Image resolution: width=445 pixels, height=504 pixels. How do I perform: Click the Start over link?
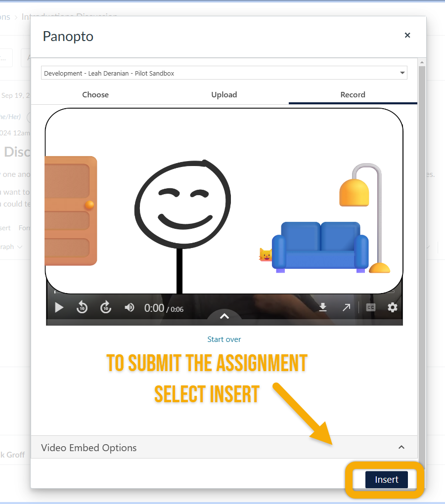click(x=224, y=339)
